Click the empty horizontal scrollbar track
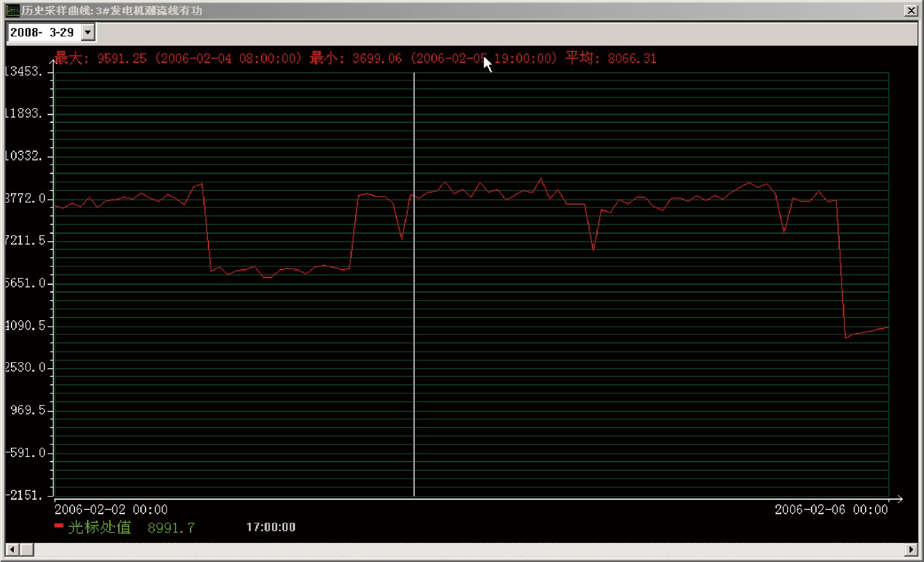The image size is (924, 562). (x=462, y=549)
